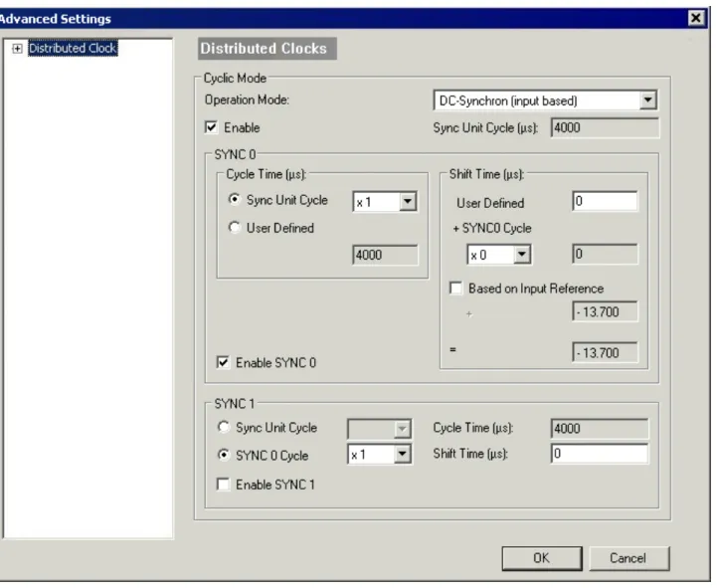
Task: Select SYNC 1 SYNC 0 Cycle radio button
Action: pos(223,455)
